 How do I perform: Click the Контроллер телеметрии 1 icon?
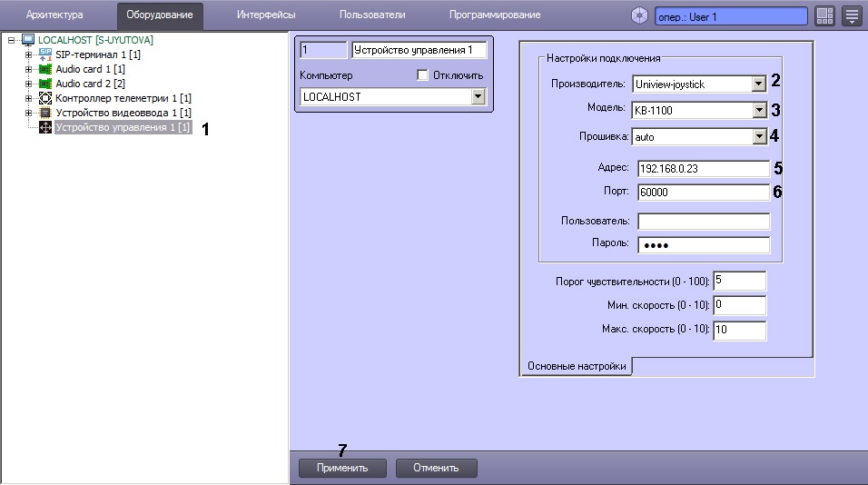tap(45, 98)
